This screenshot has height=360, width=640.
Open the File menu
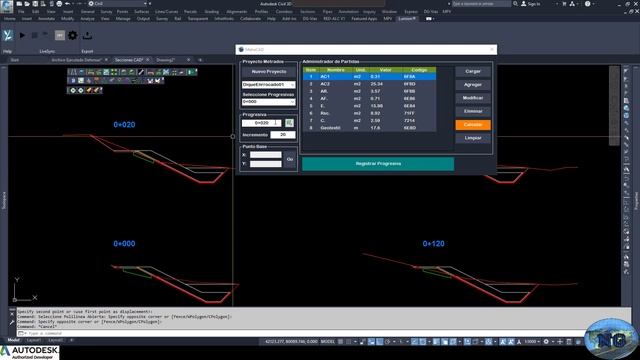pyautogui.click(x=21, y=12)
